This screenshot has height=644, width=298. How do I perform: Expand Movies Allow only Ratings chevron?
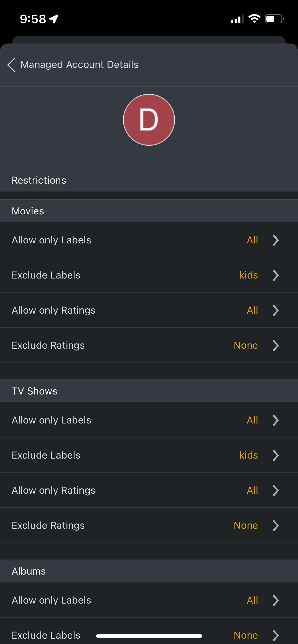click(x=276, y=310)
